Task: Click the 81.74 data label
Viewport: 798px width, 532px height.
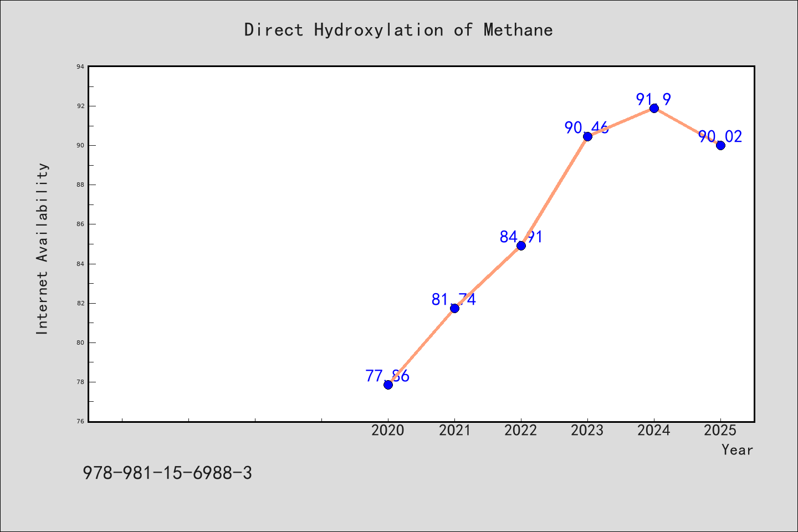Action: click(454, 300)
